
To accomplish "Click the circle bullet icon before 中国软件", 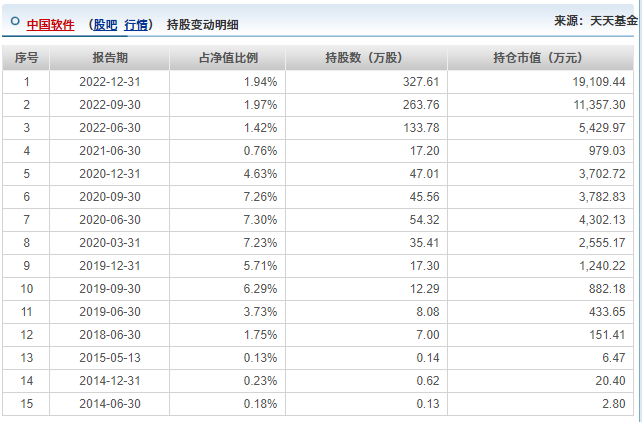I will point(11,22).
